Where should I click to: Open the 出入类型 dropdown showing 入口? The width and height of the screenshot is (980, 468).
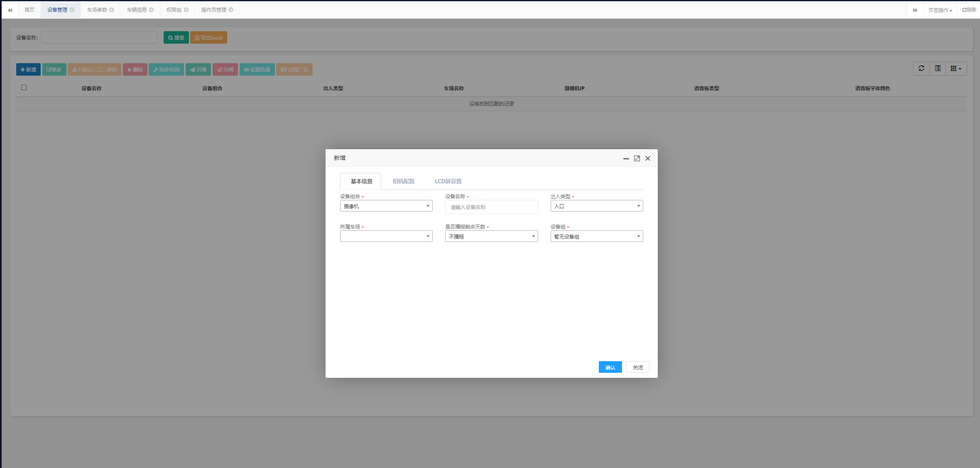click(x=597, y=206)
